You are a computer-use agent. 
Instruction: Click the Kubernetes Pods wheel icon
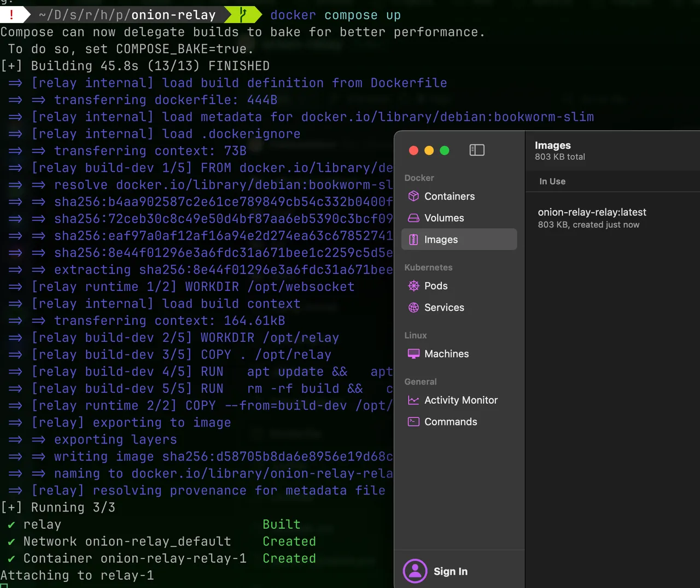pyautogui.click(x=413, y=286)
